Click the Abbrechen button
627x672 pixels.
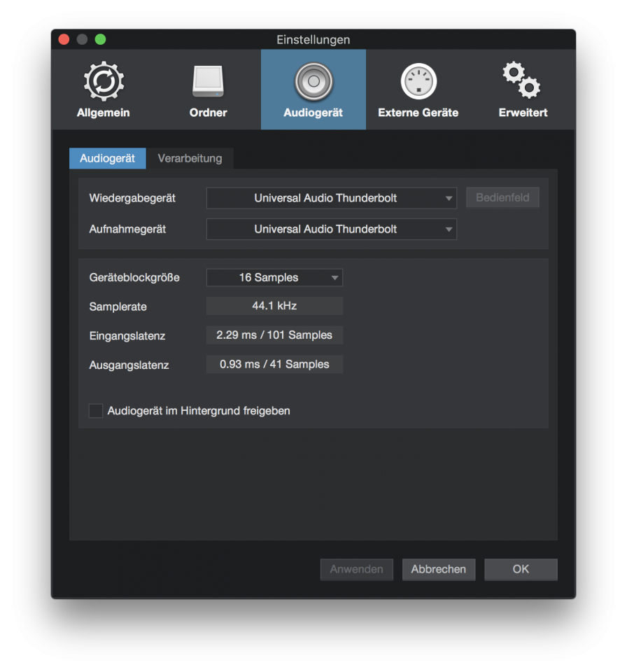tap(439, 569)
